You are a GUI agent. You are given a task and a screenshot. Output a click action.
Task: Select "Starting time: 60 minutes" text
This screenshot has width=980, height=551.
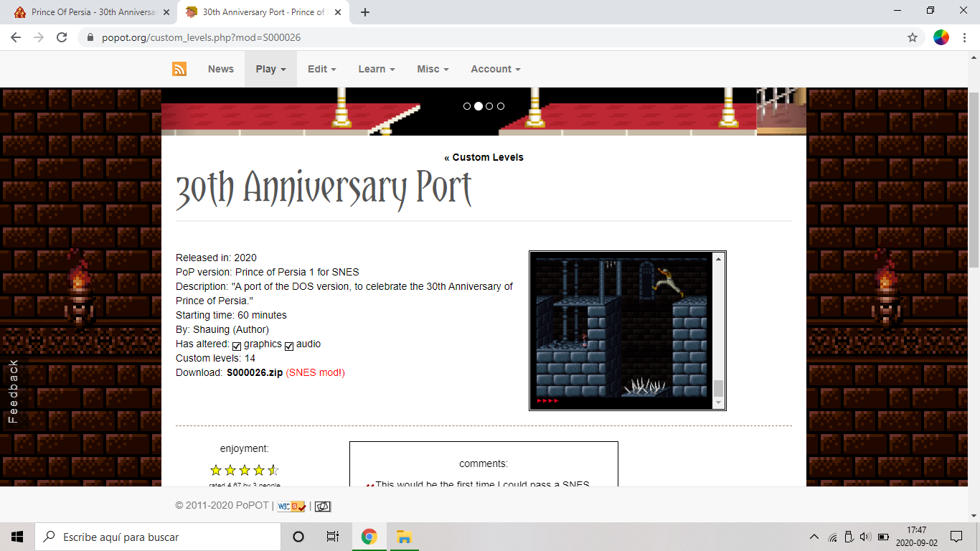(x=231, y=315)
